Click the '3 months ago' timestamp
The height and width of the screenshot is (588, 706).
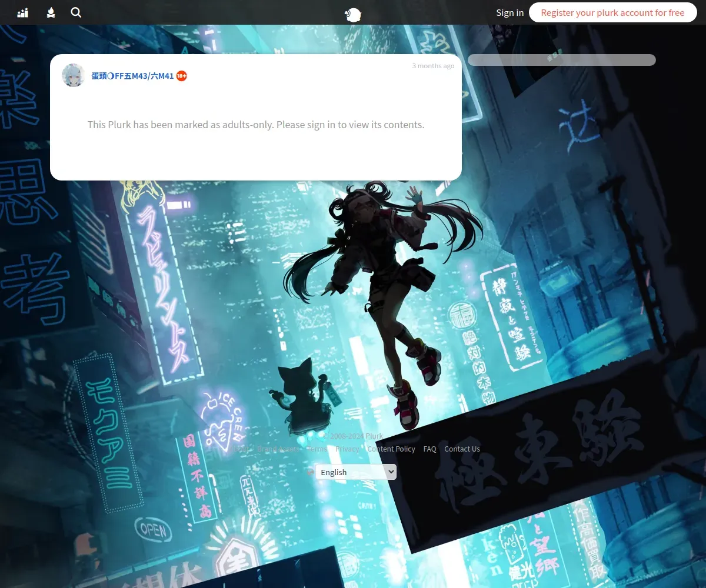pos(433,66)
